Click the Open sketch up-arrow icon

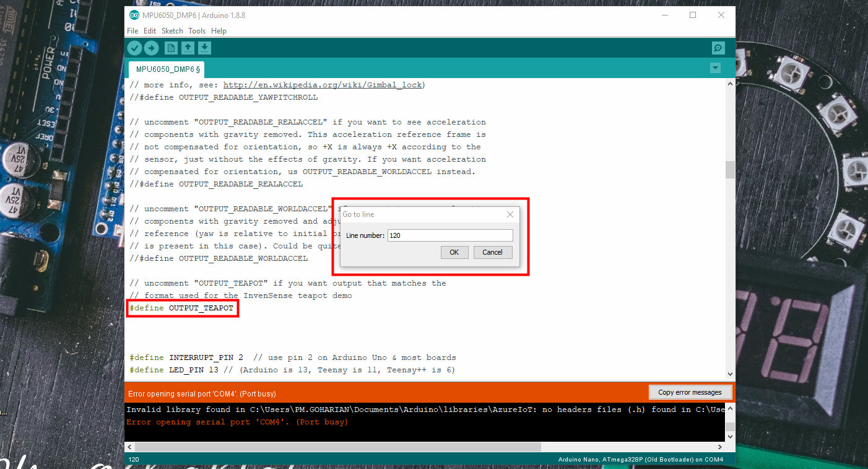coord(188,48)
